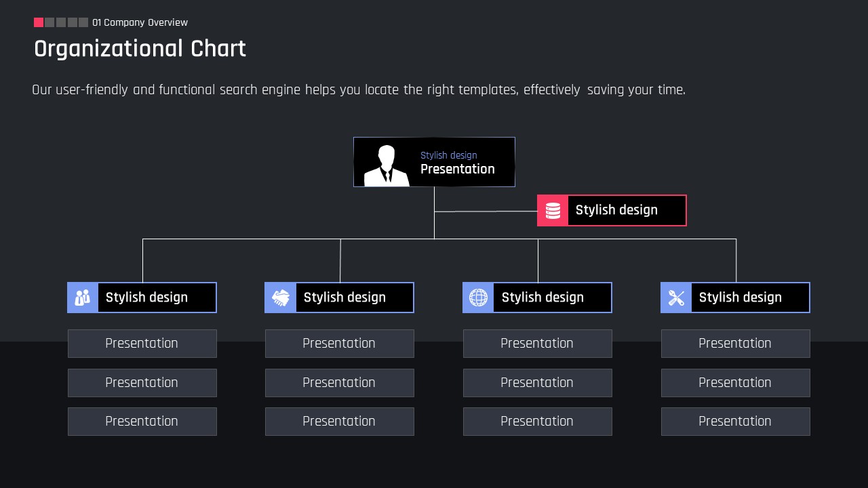The height and width of the screenshot is (488, 868).
Task: Click the 'Presentation' text in top box
Action: coord(458,169)
